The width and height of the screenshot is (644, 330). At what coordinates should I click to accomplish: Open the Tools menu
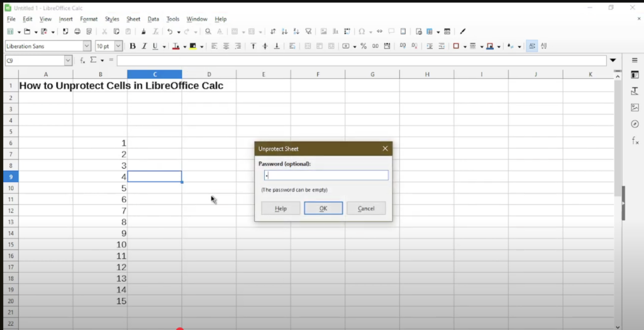(x=173, y=19)
